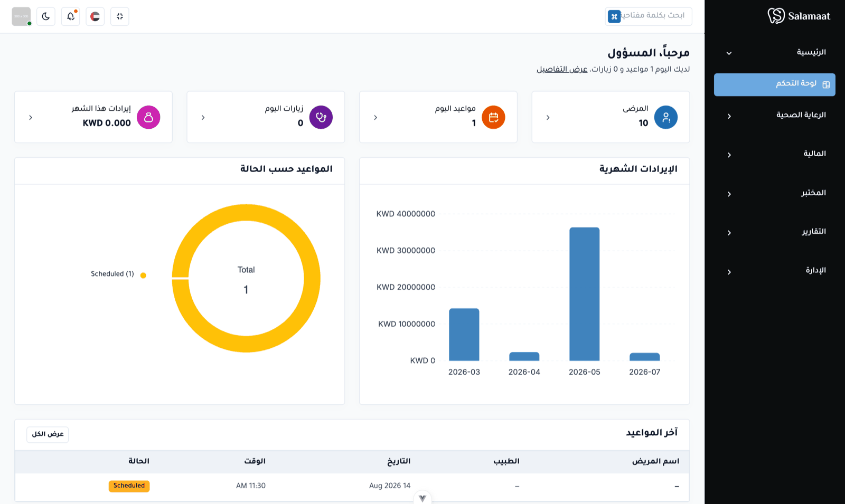Viewport: 845px width, 504px height.
Task: Toggle fullscreen collapse icon
Action: 120,16
